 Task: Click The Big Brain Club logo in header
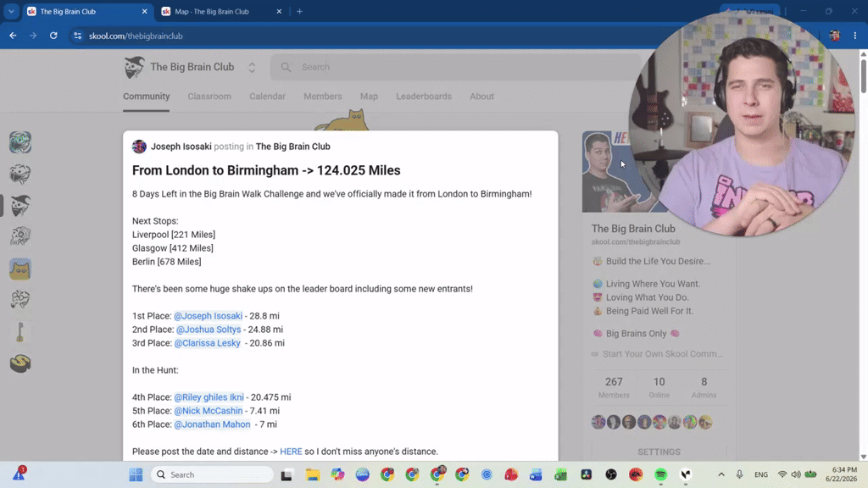pos(134,67)
